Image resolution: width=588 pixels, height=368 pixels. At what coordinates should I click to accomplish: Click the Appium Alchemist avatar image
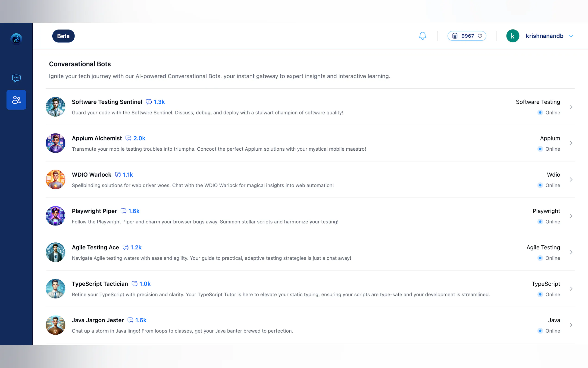[55, 143]
